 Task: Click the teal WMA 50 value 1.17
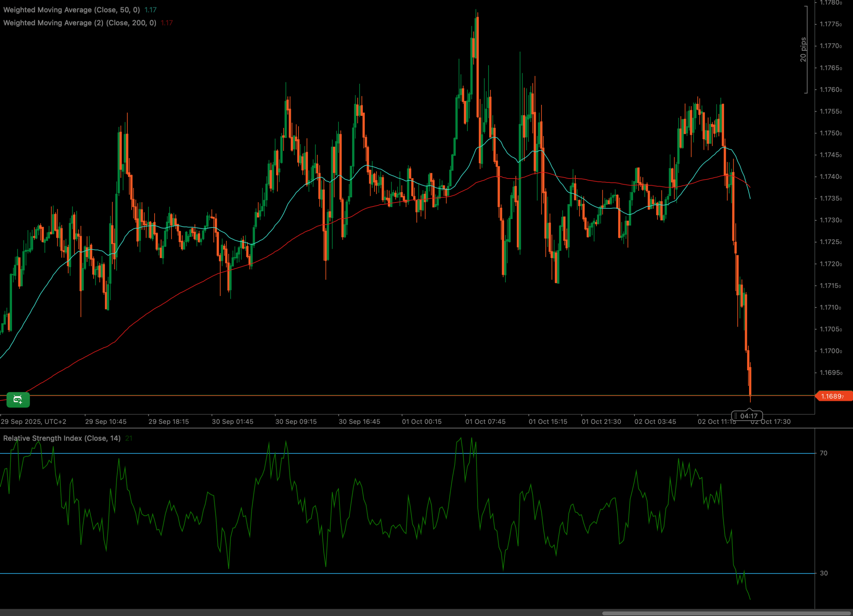pyautogui.click(x=150, y=10)
